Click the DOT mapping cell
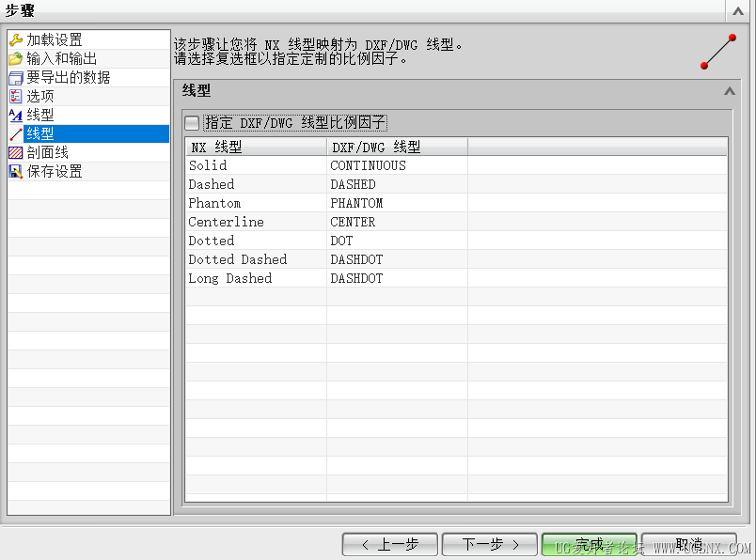This screenshot has width=756, height=560. pyautogui.click(x=398, y=241)
